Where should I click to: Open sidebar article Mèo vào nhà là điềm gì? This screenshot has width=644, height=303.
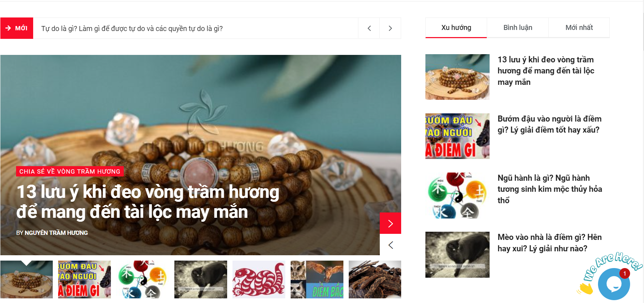tap(550, 243)
